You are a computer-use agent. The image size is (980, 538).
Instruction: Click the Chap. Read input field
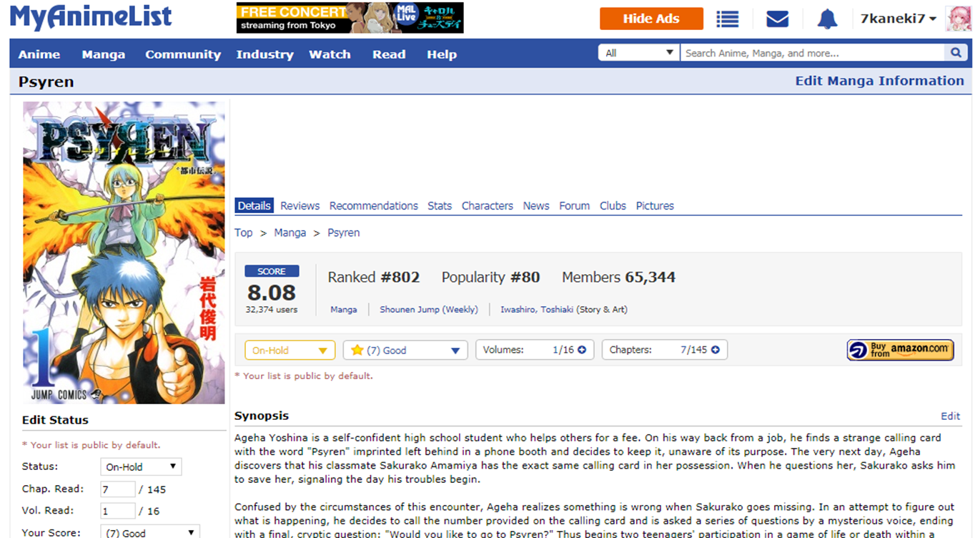pyautogui.click(x=117, y=489)
